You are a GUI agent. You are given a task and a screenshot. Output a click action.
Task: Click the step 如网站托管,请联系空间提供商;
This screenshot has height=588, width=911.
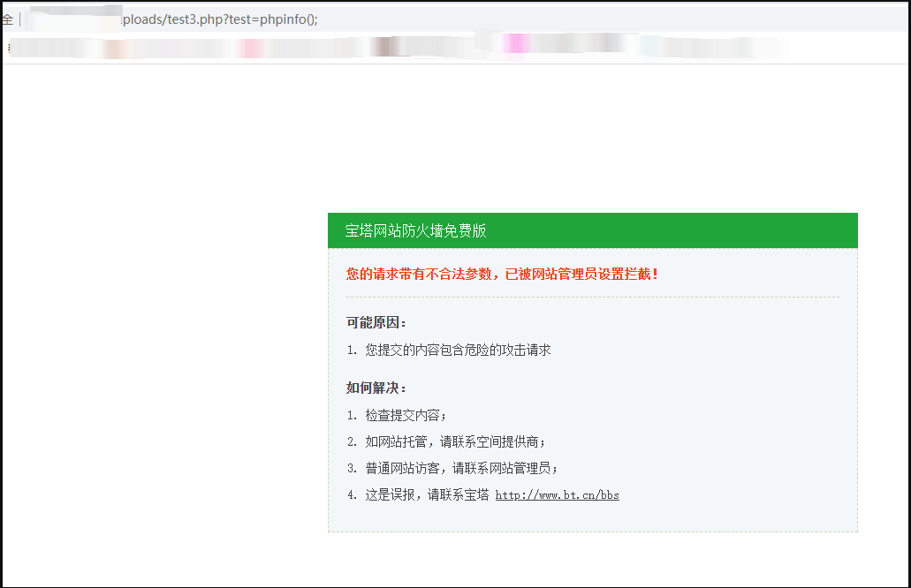point(456,442)
